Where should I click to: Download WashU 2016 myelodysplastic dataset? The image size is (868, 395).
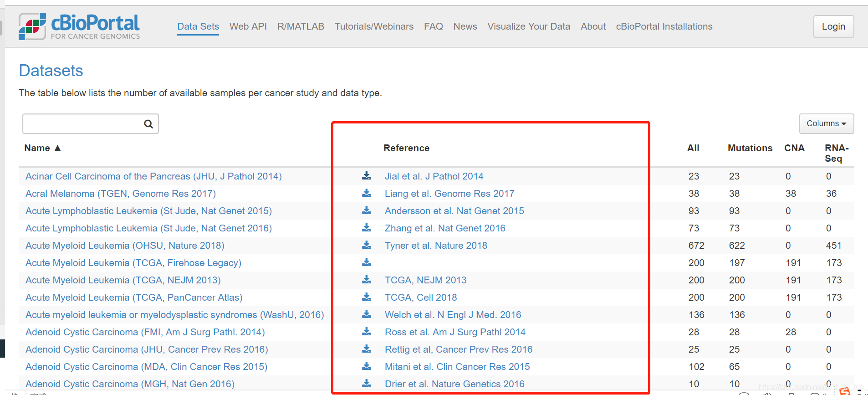pos(367,314)
